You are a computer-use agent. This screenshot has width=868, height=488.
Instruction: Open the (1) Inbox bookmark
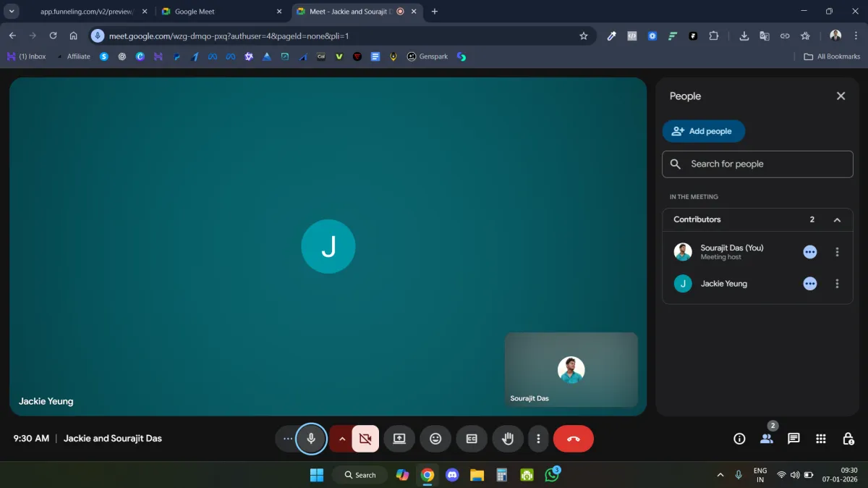click(x=26, y=56)
